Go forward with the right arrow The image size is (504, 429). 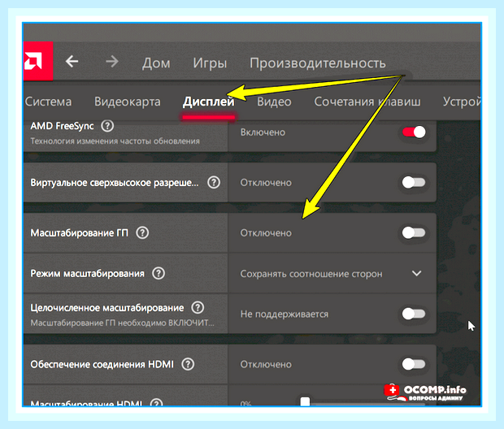click(112, 61)
